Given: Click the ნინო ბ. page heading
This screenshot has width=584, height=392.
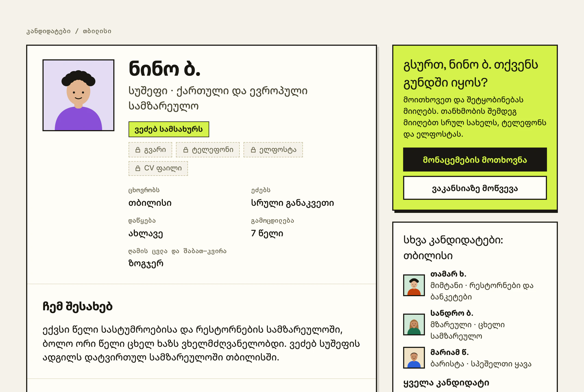Looking at the screenshot, I should click(x=165, y=69).
